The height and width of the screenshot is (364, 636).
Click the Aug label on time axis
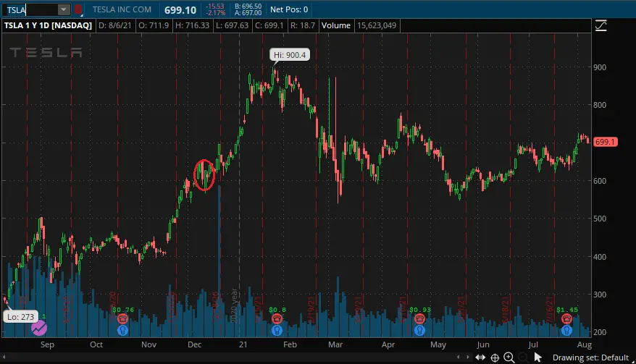point(584,344)
